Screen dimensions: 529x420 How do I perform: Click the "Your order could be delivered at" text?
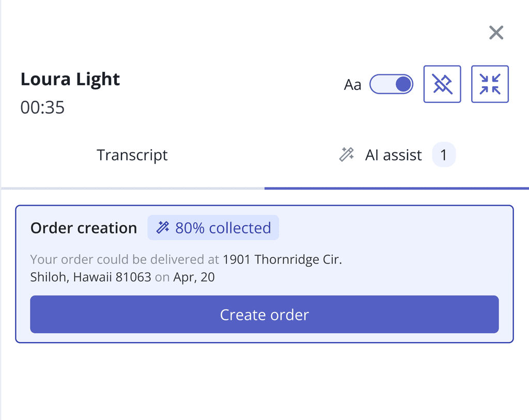click(x=125, y=259)
